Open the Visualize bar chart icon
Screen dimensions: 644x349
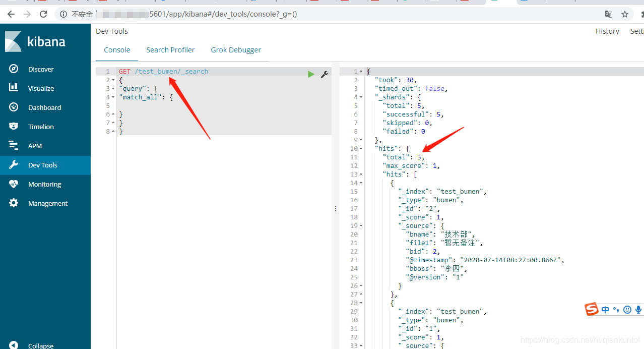point(14,88)
